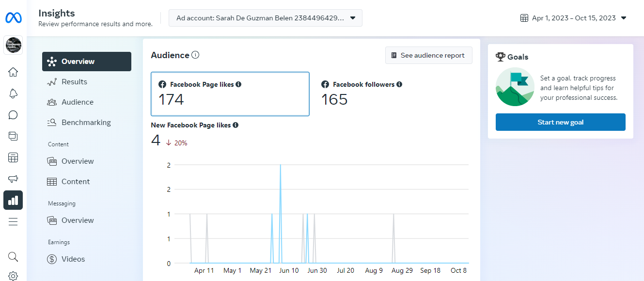Open the Home icon in the sidebar

[13, 72]
